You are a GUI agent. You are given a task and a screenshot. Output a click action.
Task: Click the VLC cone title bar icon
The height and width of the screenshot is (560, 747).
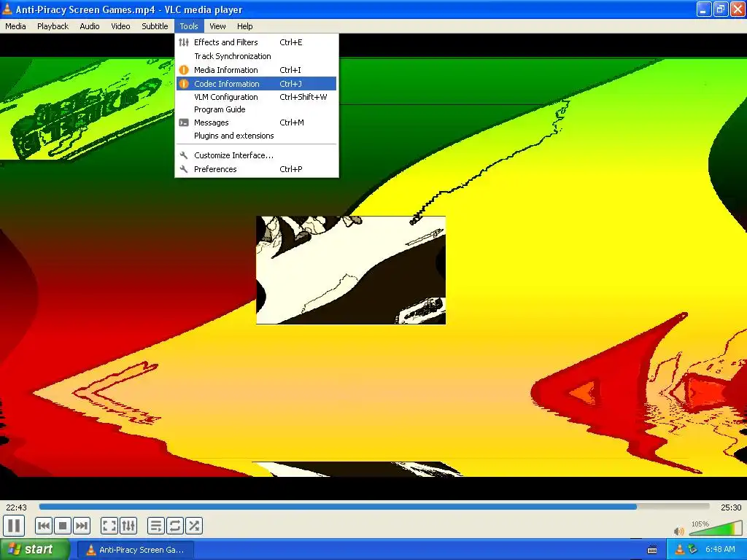7,9
